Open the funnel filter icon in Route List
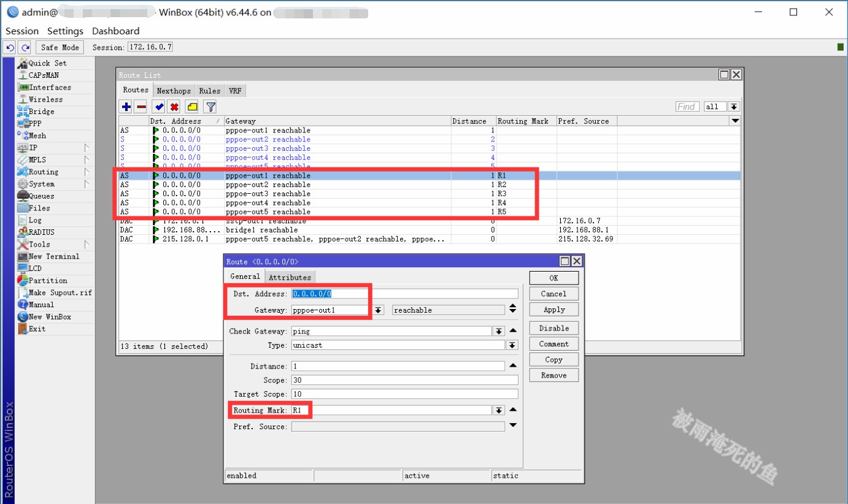The width and height of the screenshot is (848, 504). (x=210, y=107)
